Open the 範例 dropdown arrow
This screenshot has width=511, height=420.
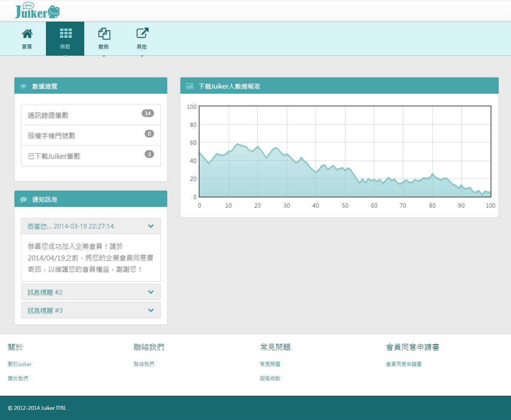[x=103, y=56]
